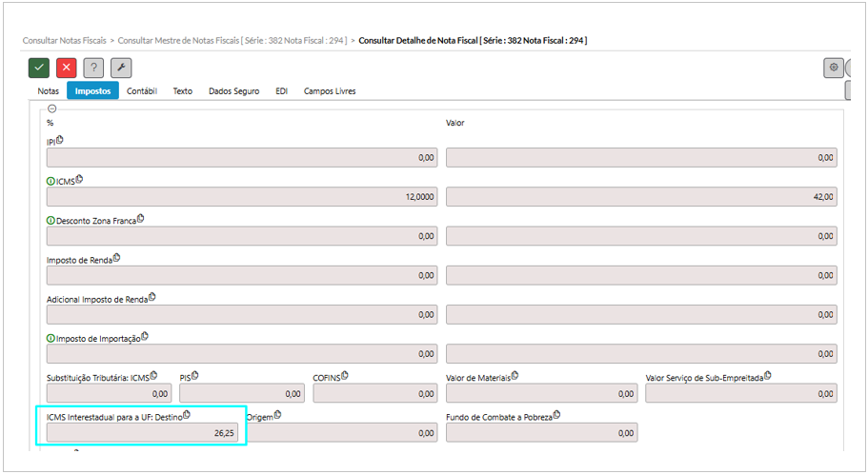The image size is (868, 474).
Task: Switch to the Notas tab
Action: [x=48, y=91]
